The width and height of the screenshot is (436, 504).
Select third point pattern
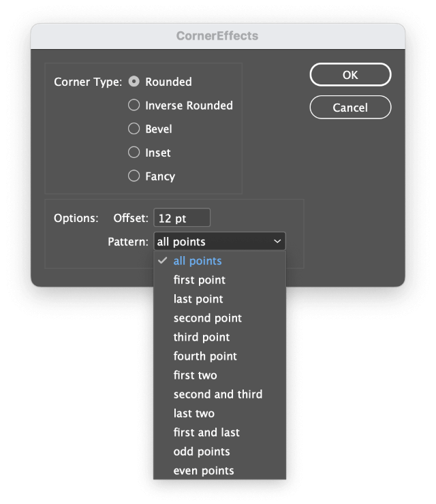[x=219, y=337]
